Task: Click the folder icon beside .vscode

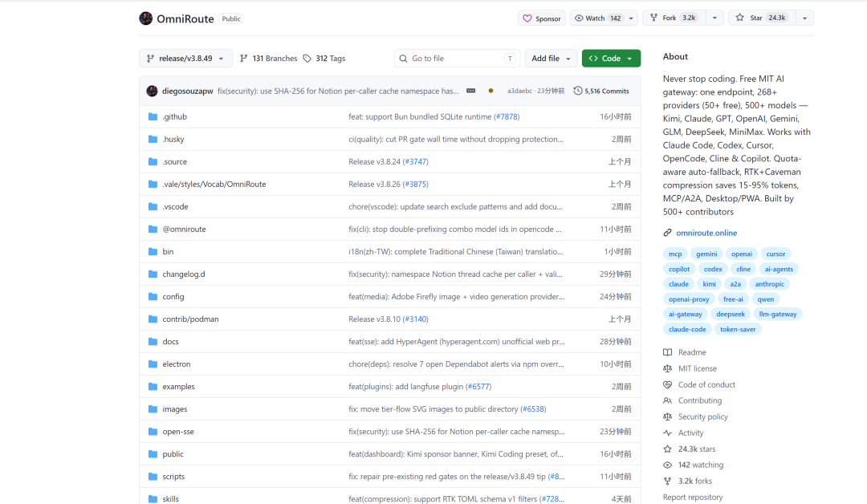Action: [153, 207]
